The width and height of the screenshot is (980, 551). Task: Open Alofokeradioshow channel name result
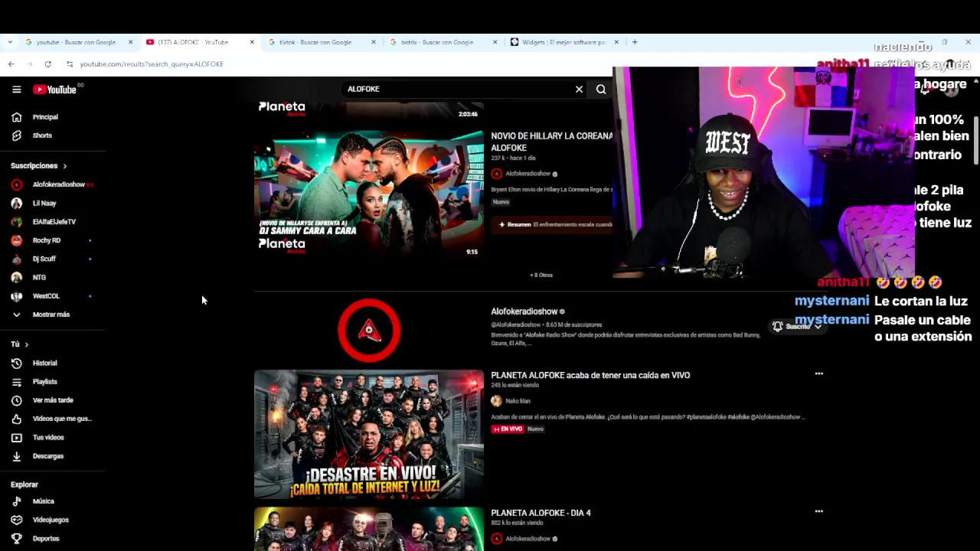524,311
